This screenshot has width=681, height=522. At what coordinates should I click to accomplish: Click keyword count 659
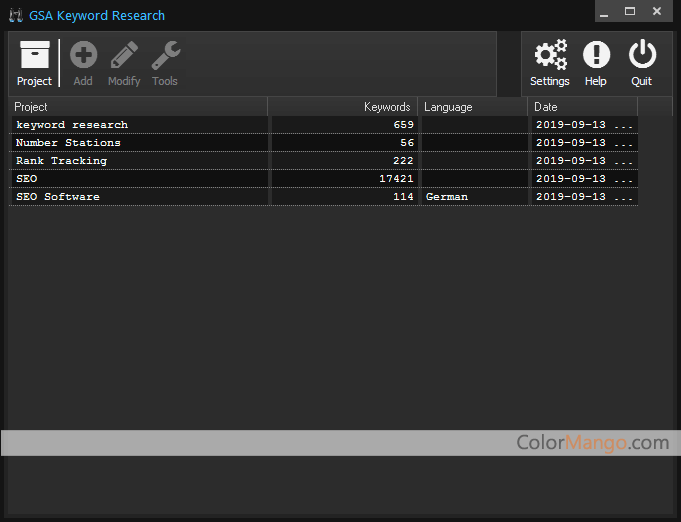click(403, 125)
